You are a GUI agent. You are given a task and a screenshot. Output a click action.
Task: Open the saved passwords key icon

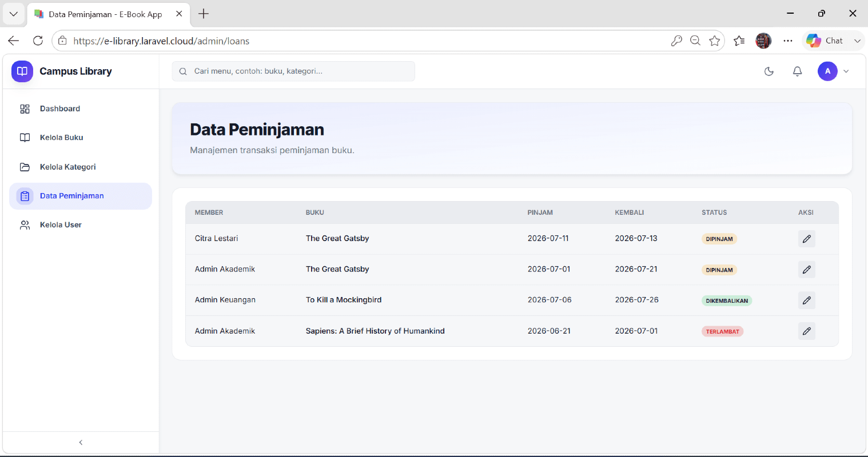(x=676, y=41)
